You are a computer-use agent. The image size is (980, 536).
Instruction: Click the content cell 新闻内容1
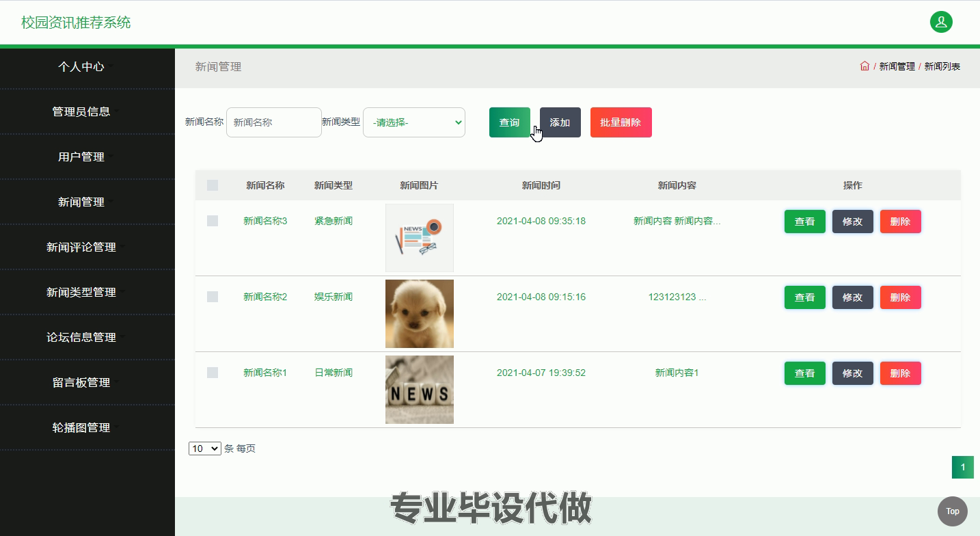[677, 373]
